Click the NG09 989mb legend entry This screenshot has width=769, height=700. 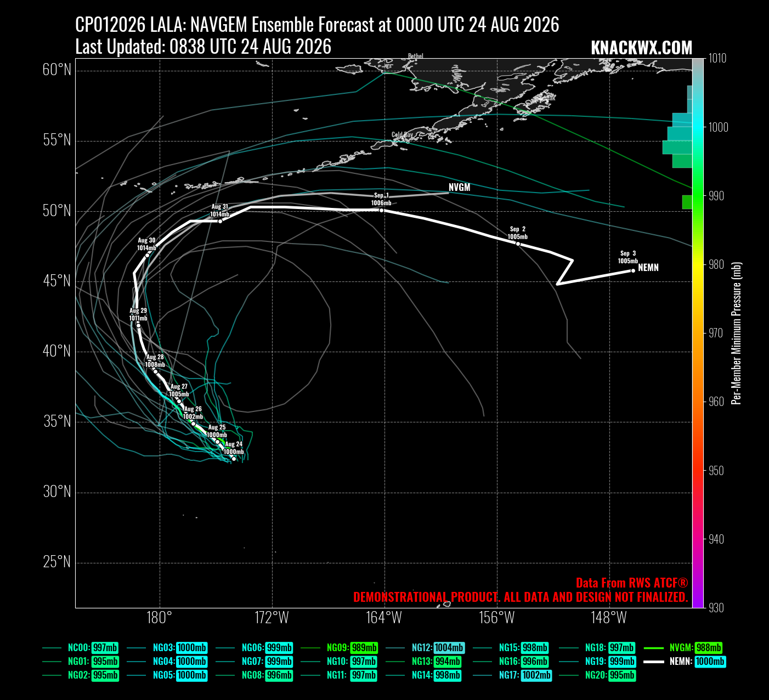340,648
